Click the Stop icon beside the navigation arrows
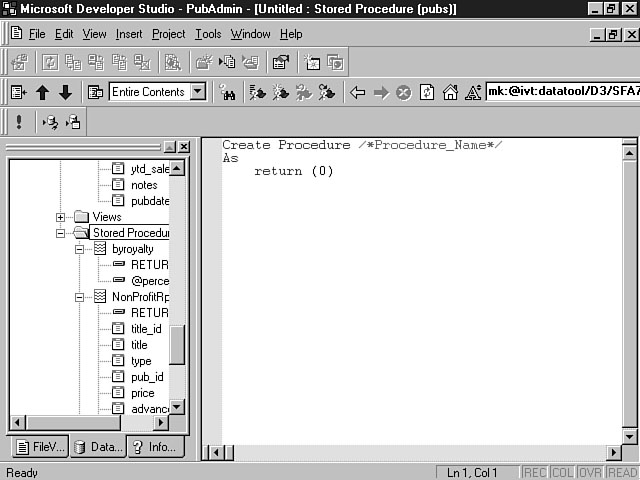The image size is (640, 480). pyautogui.click(x=403, y=92)
